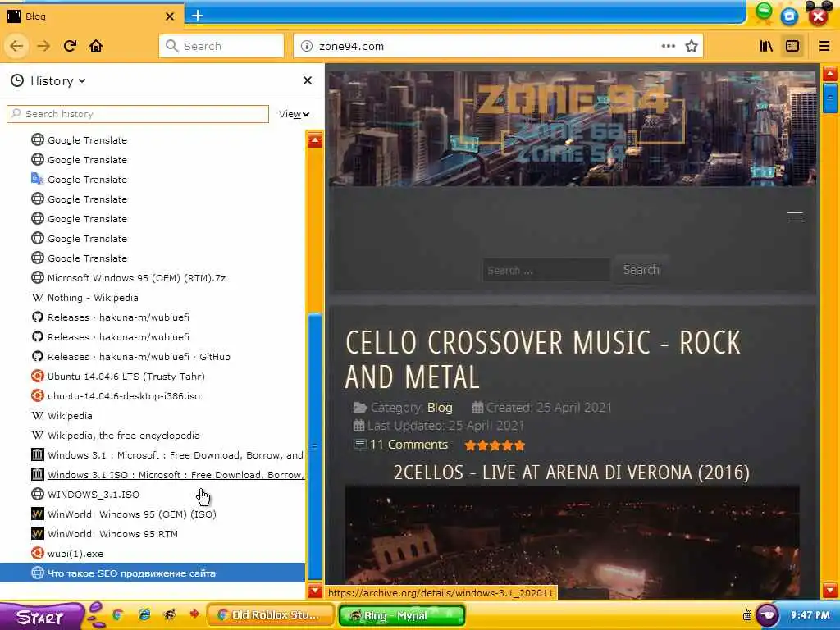The height and width of the screenshot is (630, 840).
Task: Open the 11 Comments link
Action: tap(409, 445)
